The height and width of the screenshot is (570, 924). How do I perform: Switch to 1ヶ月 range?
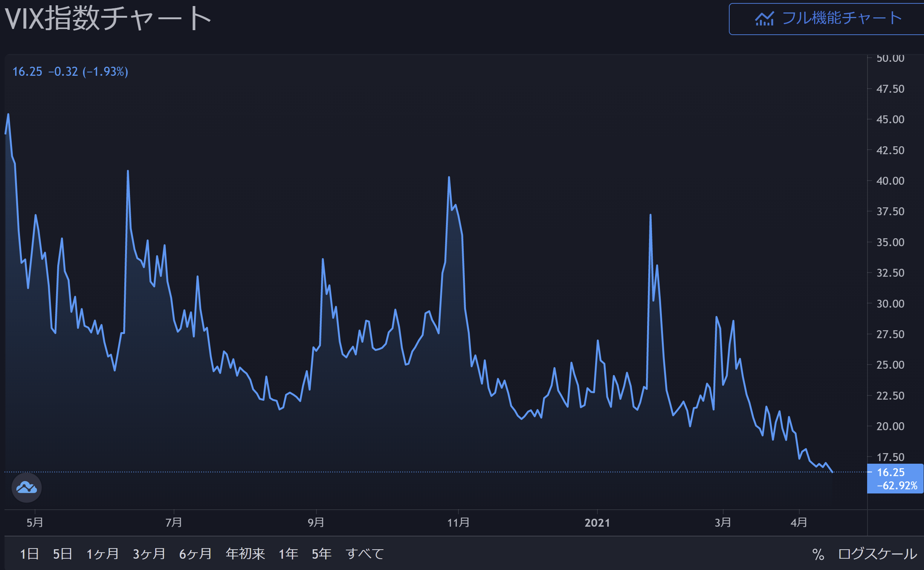tap(102, 554)
